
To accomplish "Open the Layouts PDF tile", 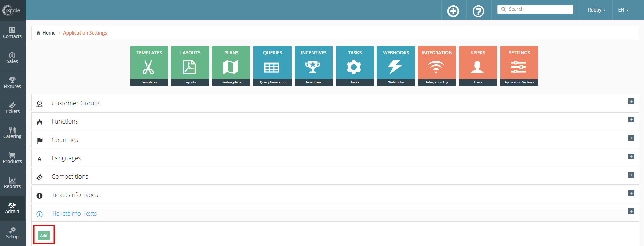I will tap(190, 66).
